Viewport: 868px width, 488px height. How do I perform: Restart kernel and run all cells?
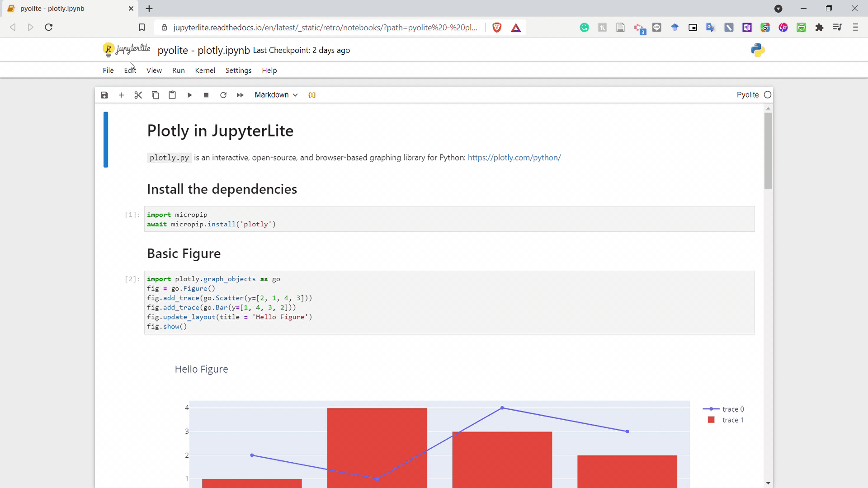[x=240, y=95]
